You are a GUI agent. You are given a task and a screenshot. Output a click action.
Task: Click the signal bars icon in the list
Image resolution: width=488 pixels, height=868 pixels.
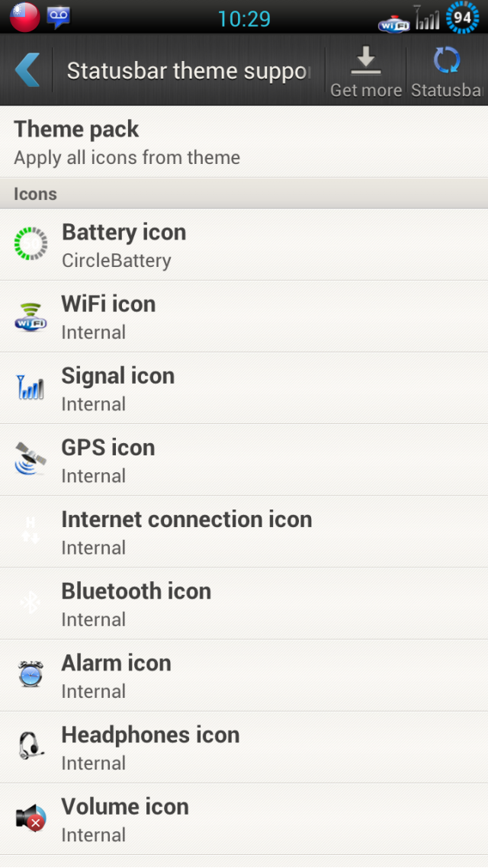[30, 387]
